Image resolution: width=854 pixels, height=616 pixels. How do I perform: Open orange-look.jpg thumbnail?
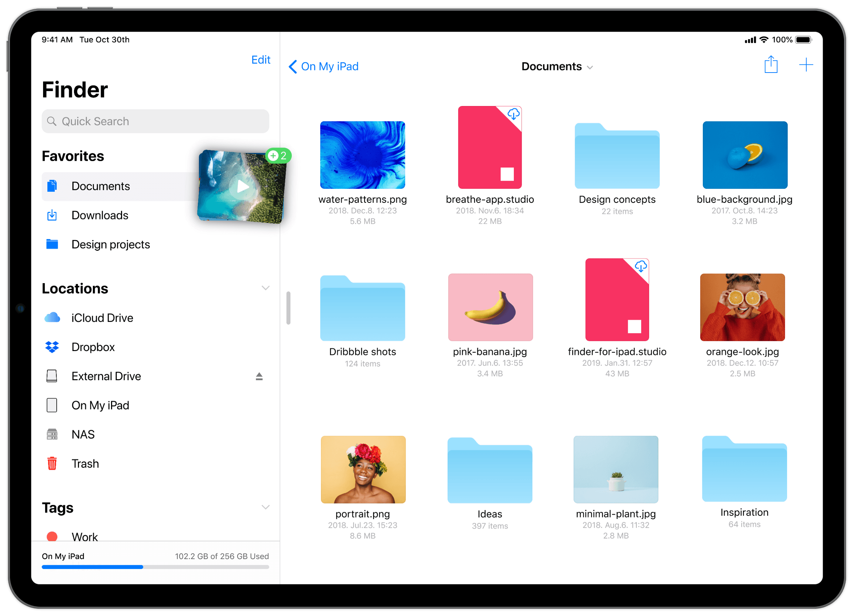743,307
